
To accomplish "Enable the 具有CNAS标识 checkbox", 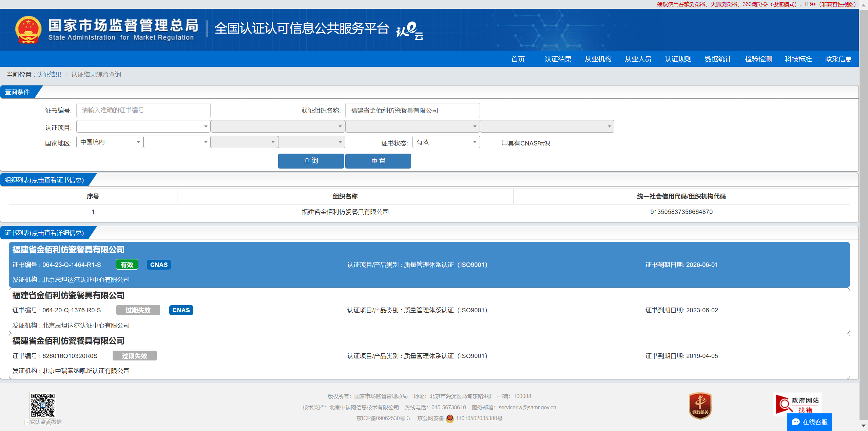I will click(504, 142).
